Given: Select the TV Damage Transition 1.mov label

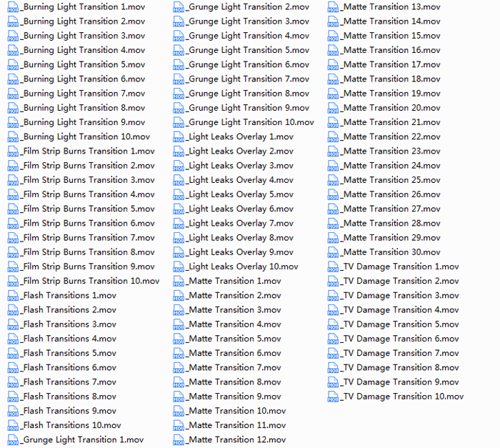Looking at the screenshot, I should click(400, 267).
